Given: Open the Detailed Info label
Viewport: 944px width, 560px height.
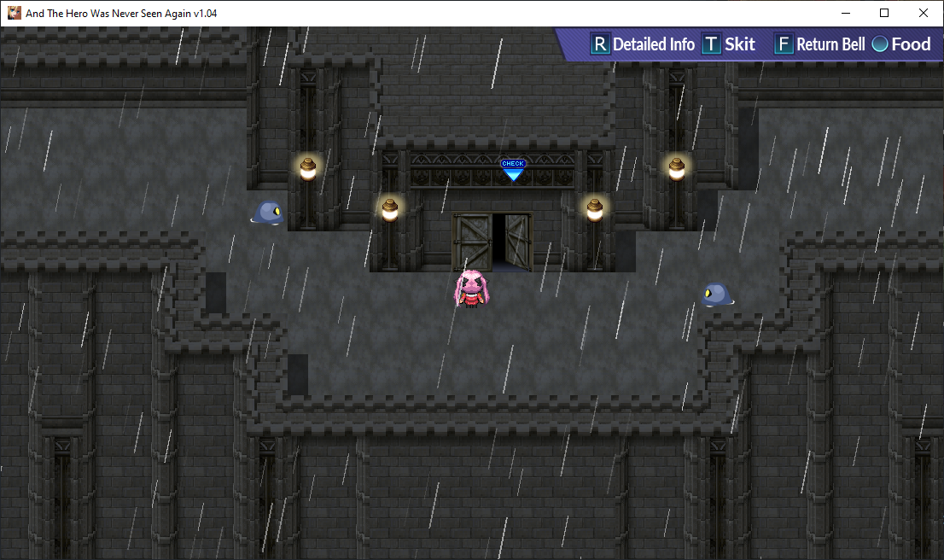Looking at the screenshot, I should pos(654,44).
